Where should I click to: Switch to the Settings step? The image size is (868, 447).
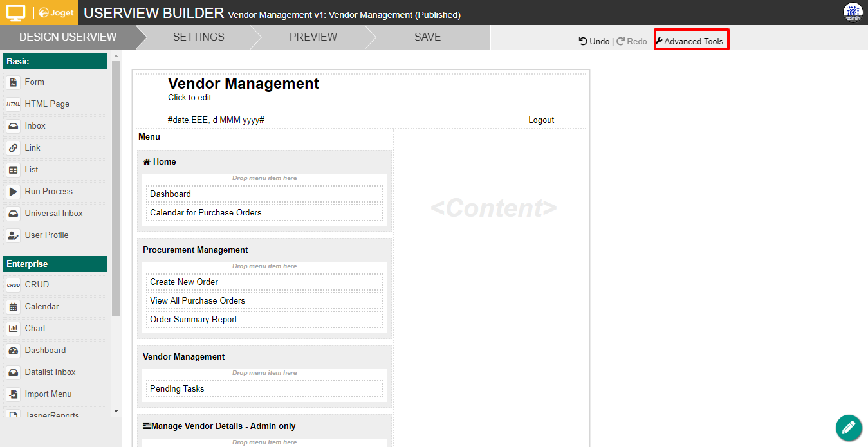[x=198, y=37]
